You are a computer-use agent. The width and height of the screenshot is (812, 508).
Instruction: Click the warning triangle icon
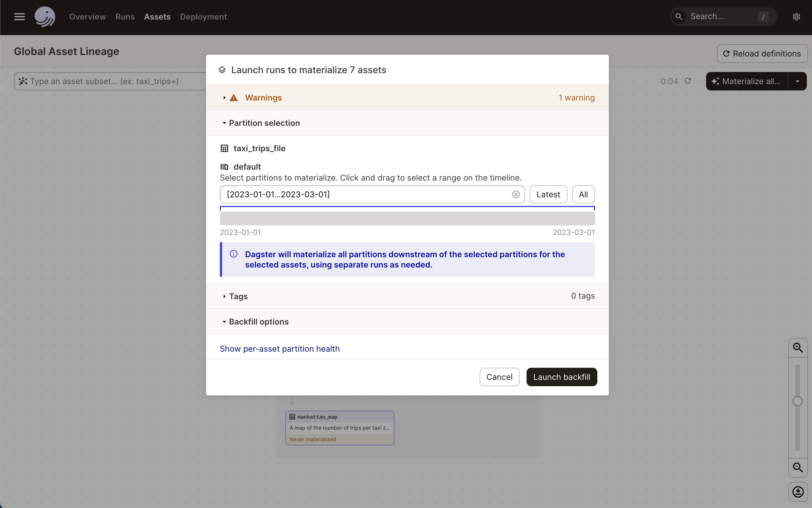234,98
